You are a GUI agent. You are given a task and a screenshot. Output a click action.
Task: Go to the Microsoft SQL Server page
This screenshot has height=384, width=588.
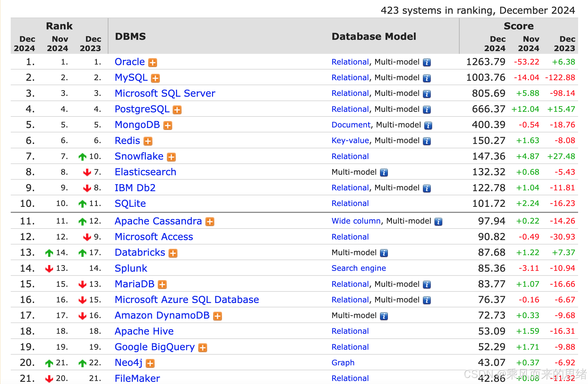point(165,93)
